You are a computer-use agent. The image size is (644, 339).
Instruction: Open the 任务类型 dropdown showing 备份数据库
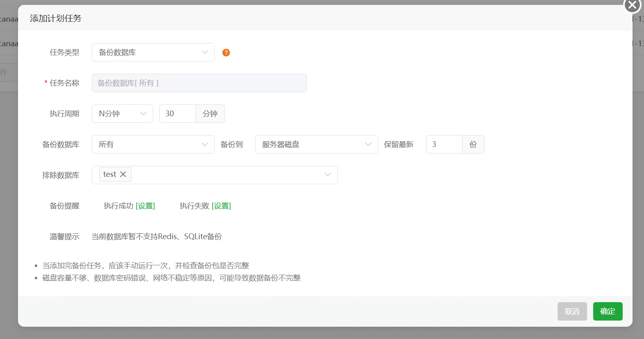[x=153, y=52]
